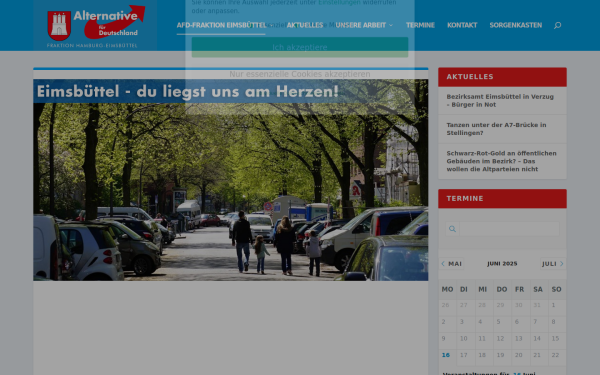The width and height of the screenshot is (600, 375).
Task: Click the Eimsbüttel street banner image
Action: pyautogui.click(x=230, y=180)
